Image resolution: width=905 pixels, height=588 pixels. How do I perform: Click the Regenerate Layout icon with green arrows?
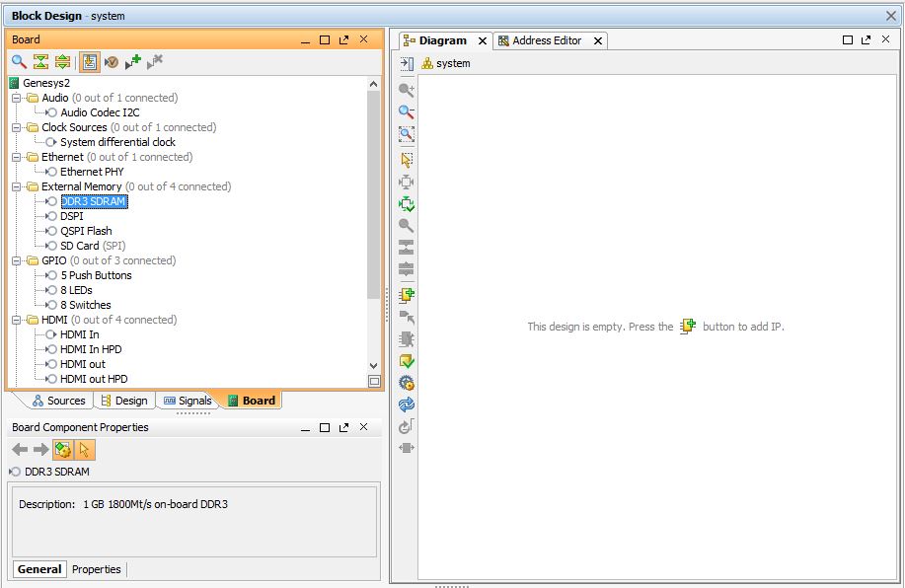[x=407, y=203]
